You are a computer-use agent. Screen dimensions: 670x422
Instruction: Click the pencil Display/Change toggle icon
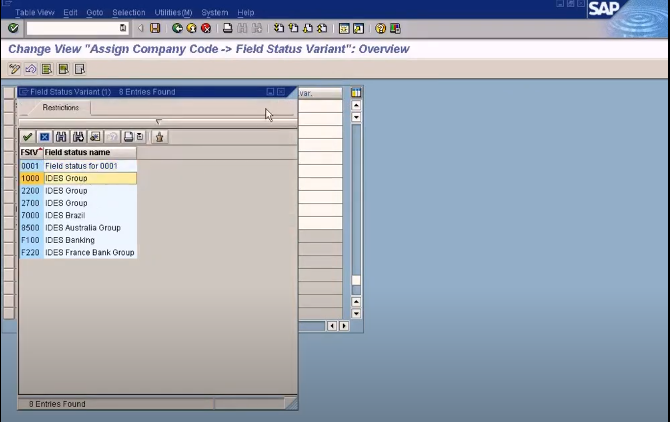[x=14, y=69]
